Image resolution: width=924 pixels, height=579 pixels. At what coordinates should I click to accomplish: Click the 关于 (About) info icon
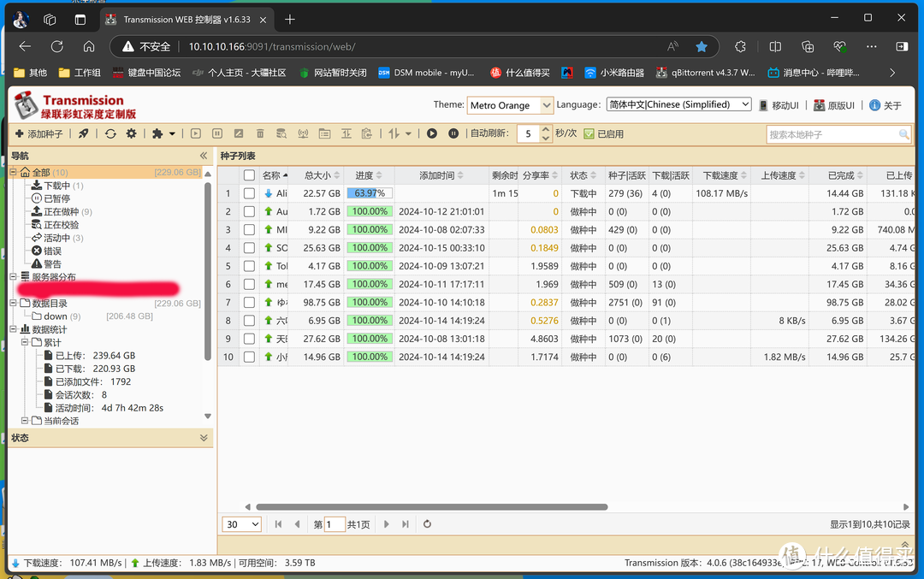click(x=875, y=105)
